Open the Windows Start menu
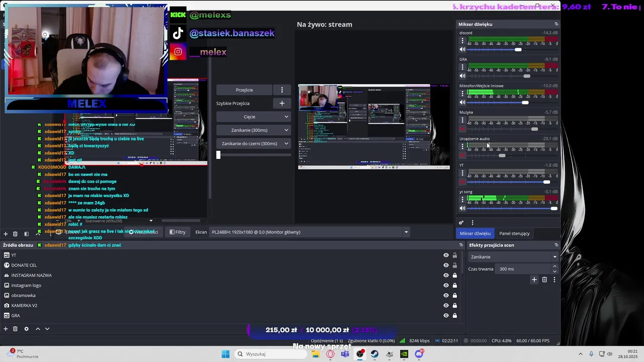The image size is (644, 362). (x=225, y=354)
